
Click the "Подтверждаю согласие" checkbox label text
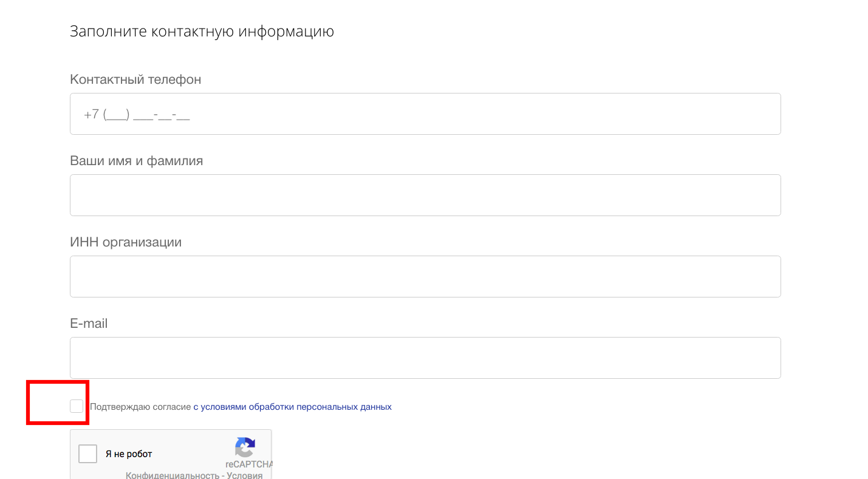(140, 407)
